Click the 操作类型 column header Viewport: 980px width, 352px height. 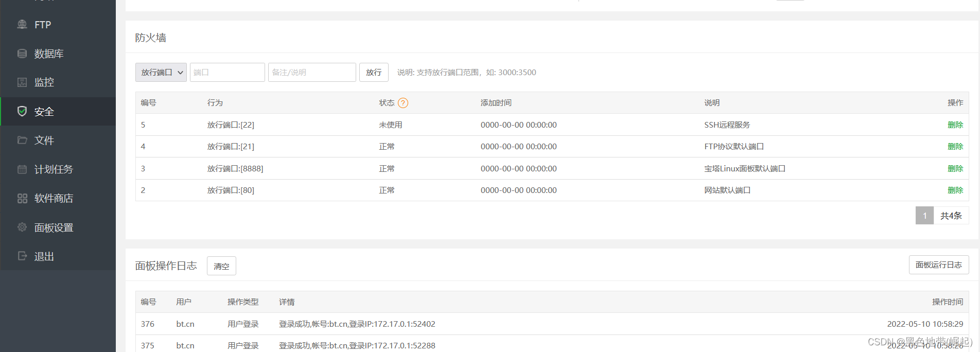coord(243,302)
